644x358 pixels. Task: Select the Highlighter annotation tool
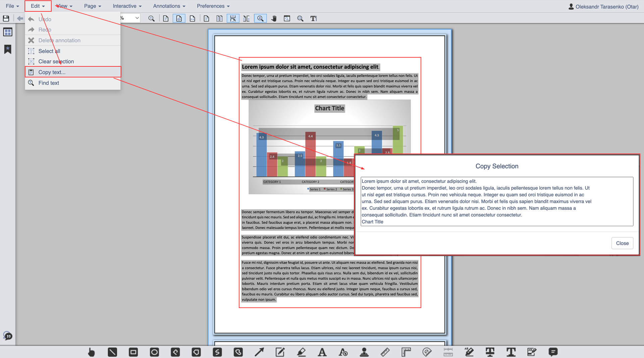click(x=301, y=352)
